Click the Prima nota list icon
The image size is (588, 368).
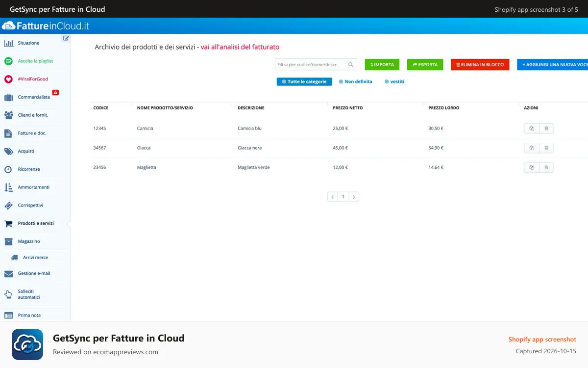(9, 315)
